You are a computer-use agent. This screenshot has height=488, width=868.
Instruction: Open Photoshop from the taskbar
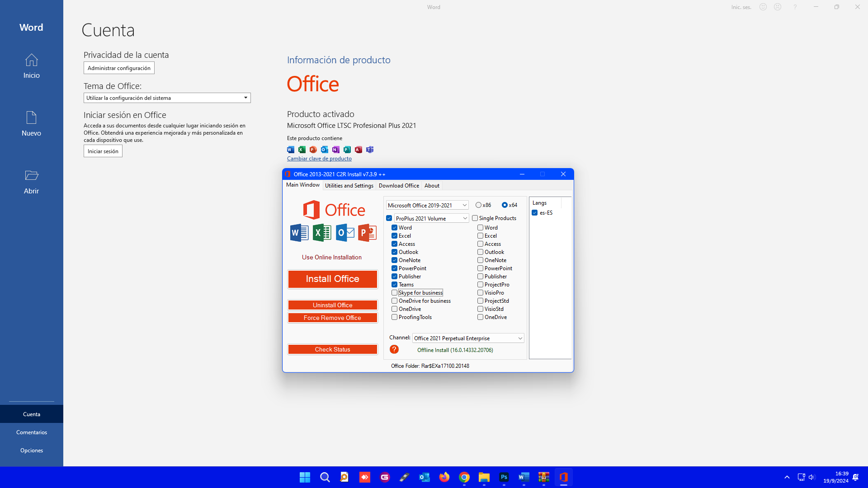[504, 477]
